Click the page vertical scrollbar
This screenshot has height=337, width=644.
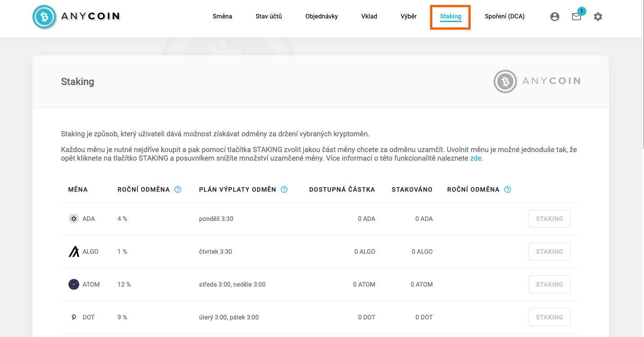(x=642, y=74)
